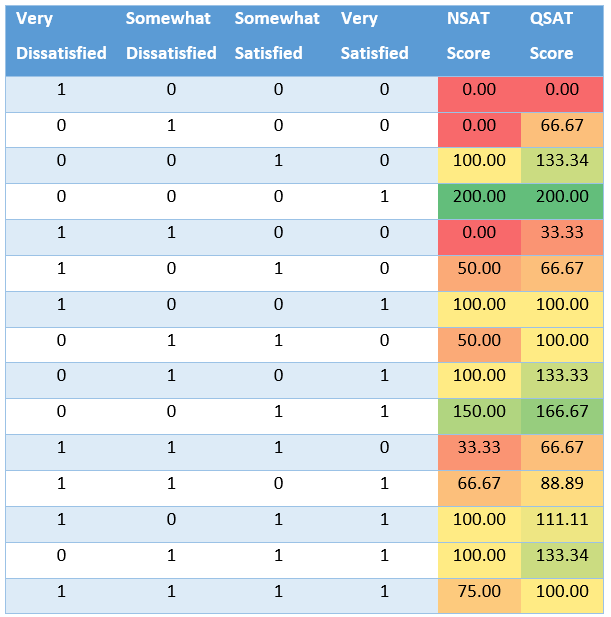Select QSAT 100.00 in the last row
Screen dimensions: 611x617
pyautogui.click(x=562, y=592)
